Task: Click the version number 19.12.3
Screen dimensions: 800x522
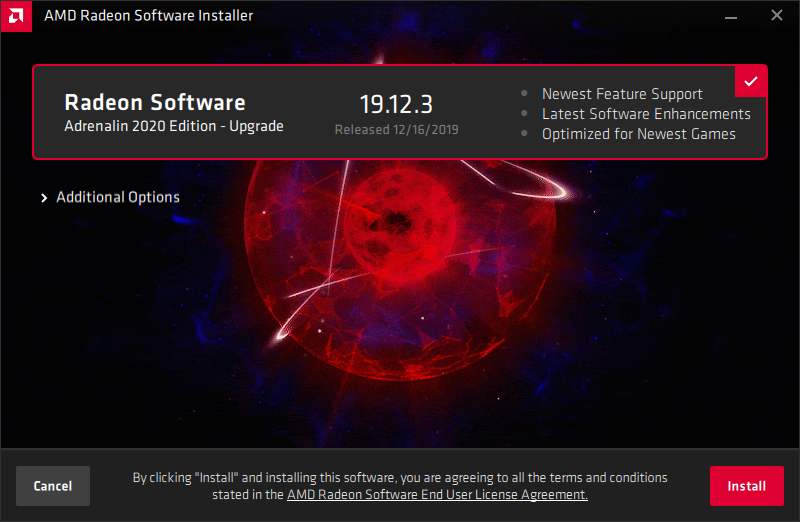Action: click(x=396, y=104)
